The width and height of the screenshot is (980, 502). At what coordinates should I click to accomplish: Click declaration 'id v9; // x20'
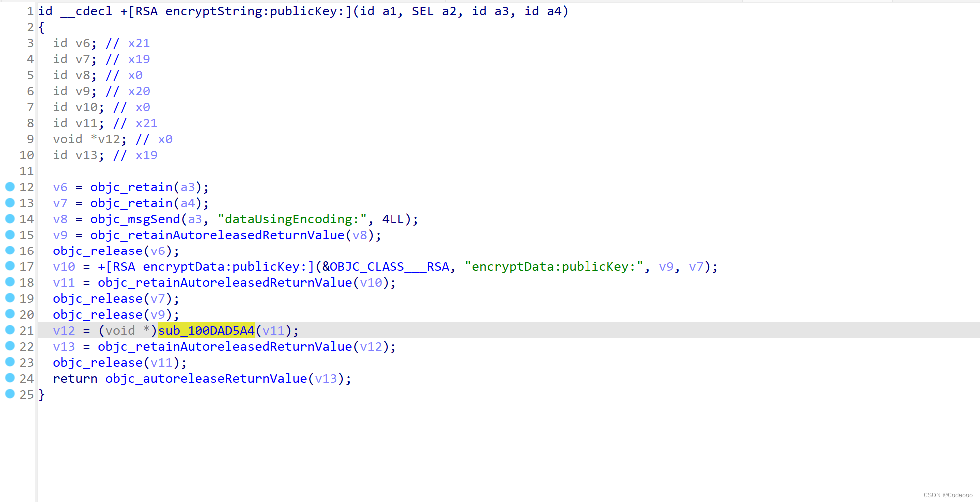101,91
